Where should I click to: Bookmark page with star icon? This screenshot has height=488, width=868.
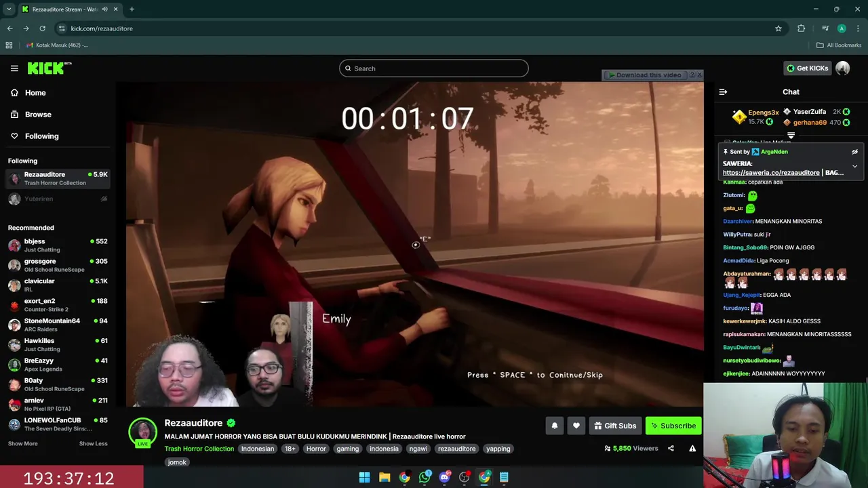(778, 28)
